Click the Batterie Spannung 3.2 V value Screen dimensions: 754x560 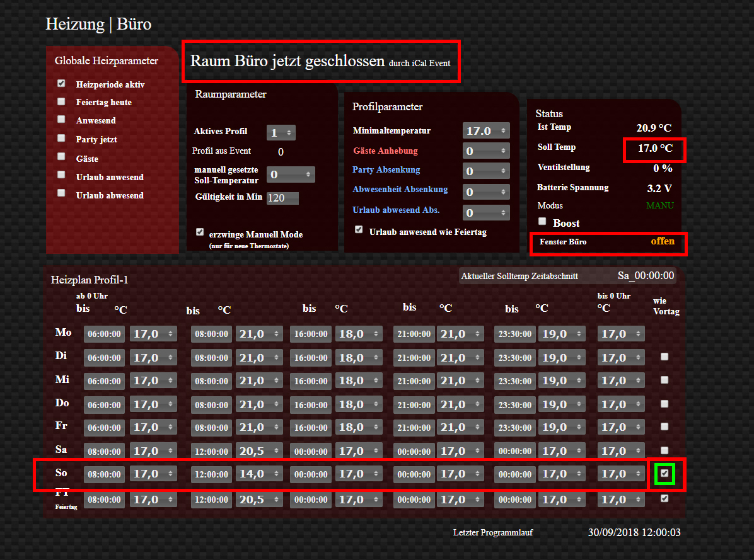pos(659,188)
